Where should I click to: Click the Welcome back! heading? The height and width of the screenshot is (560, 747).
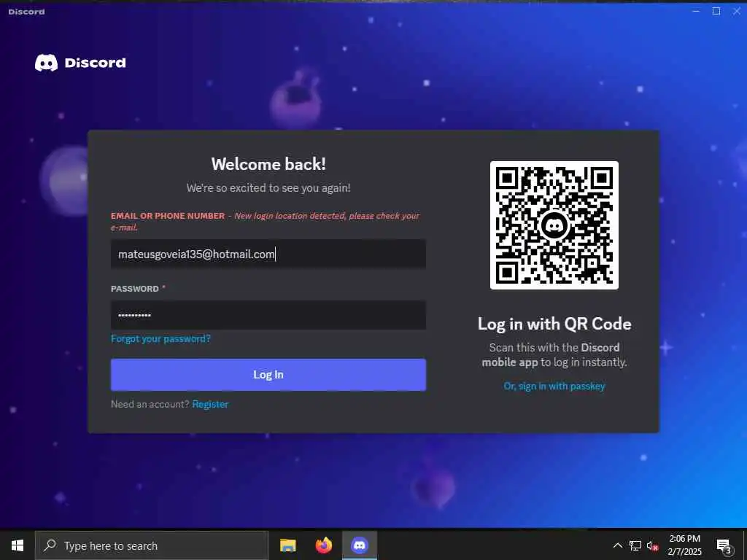[x=268, y=164]
